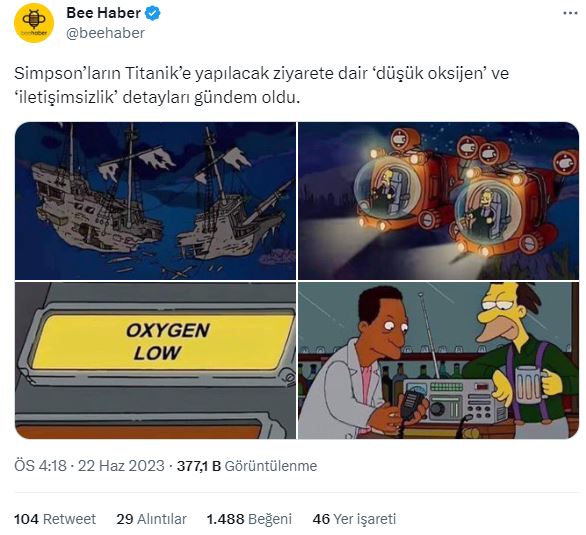View the 377,1 B Görüntülenme count
The image size is (586, 535).
tap(247, 466)
